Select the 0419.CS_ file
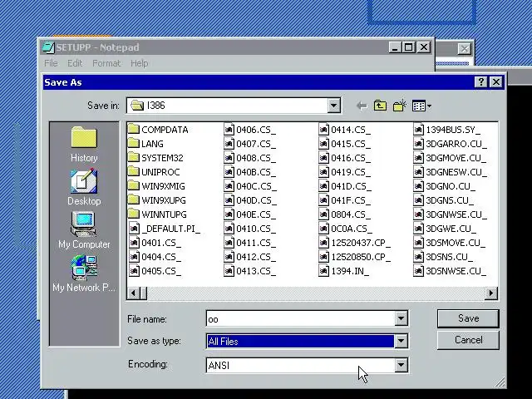Screen dimensions: 532x399 click(344, 172)
